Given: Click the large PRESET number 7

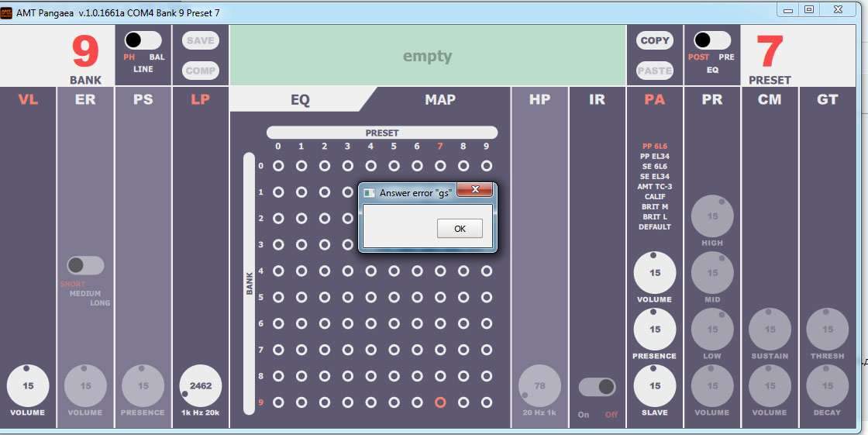Looking at the screenshot, I should point(770,51).
